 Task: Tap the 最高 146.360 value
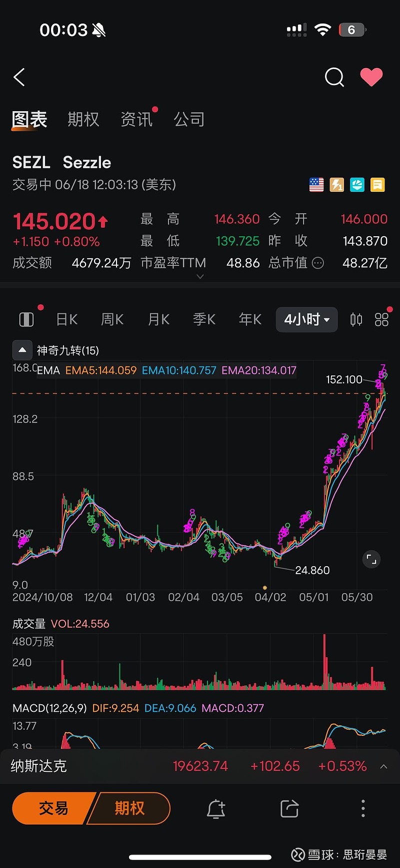point(237,219)
